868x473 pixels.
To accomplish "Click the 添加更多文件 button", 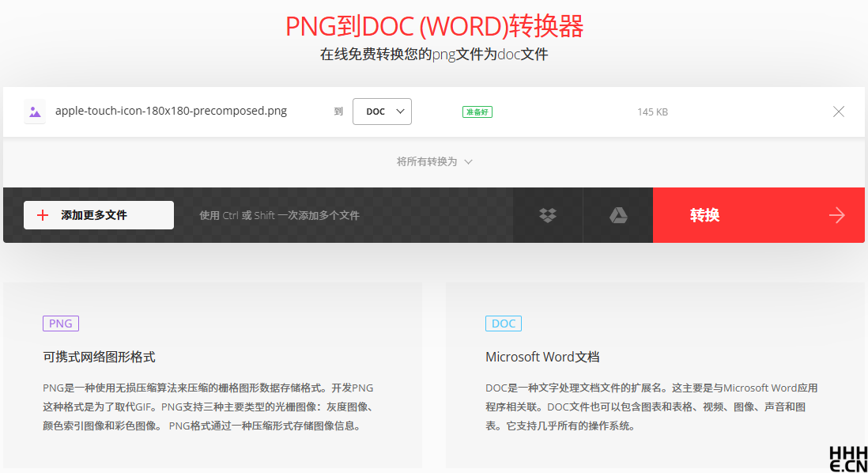I will [99, 215].
